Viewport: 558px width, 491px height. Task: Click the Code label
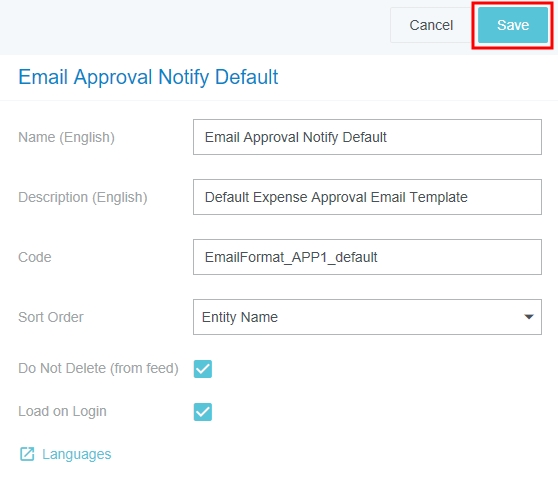pyautogui.click(x=35, y=257)
